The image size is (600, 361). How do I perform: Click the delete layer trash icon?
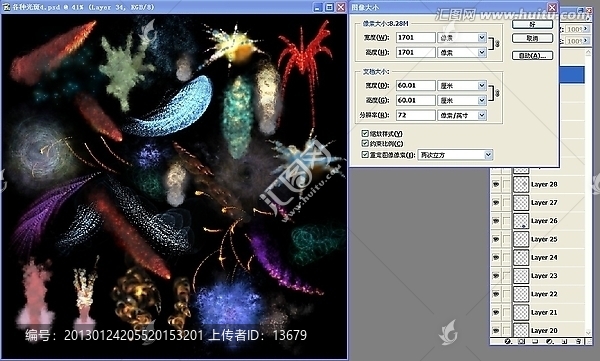coord(578,341)
